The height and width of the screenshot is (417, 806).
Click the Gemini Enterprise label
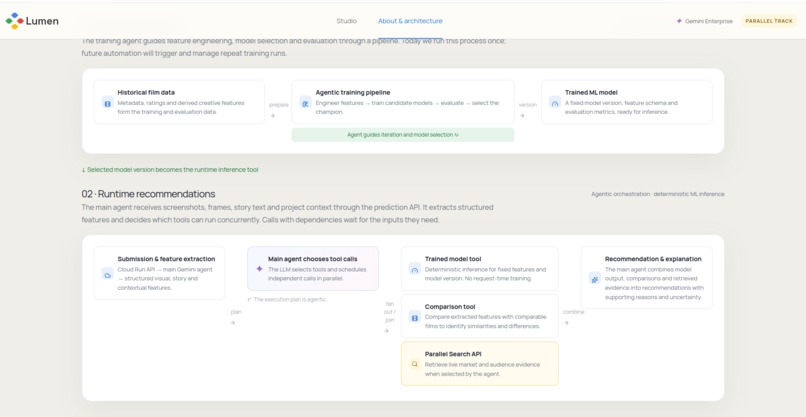[709, 21]
